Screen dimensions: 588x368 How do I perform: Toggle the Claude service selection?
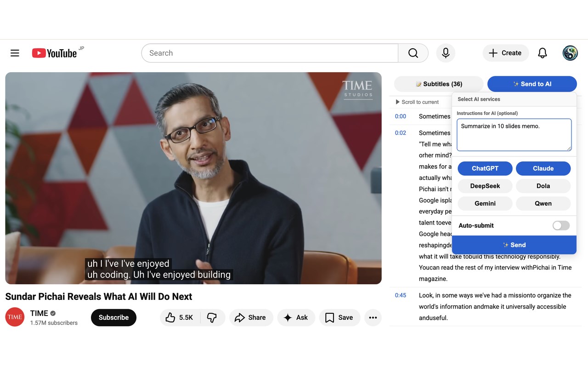coord(543,168)
